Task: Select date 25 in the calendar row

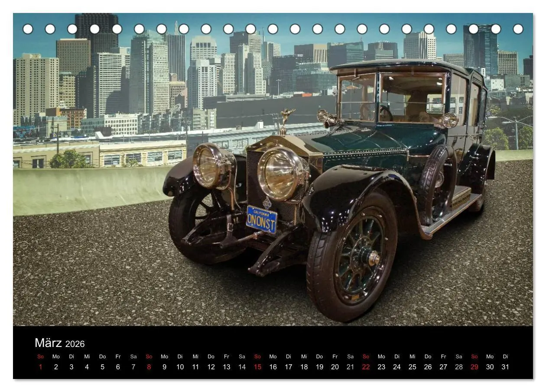Action: [413, 367]
